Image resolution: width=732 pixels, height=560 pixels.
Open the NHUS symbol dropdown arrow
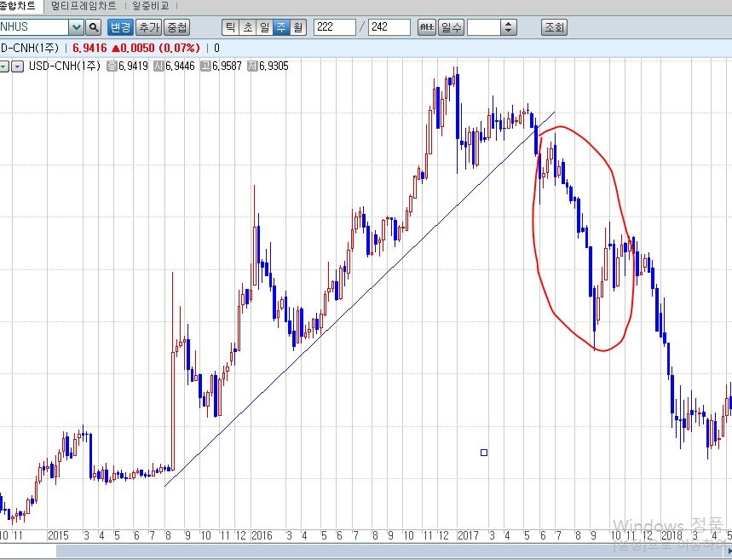click(x=76, y=27)
